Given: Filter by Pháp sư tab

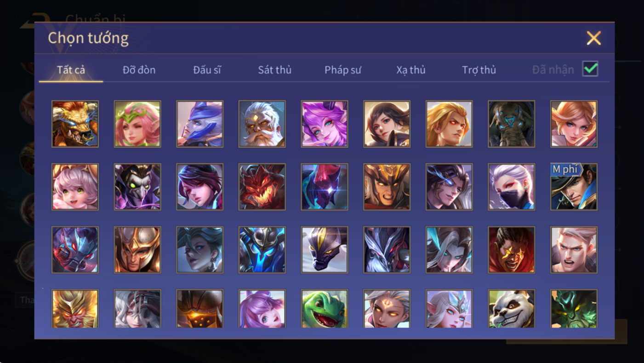Looking at the screenshot, I should pyautogui.click(x=343, y=70).
